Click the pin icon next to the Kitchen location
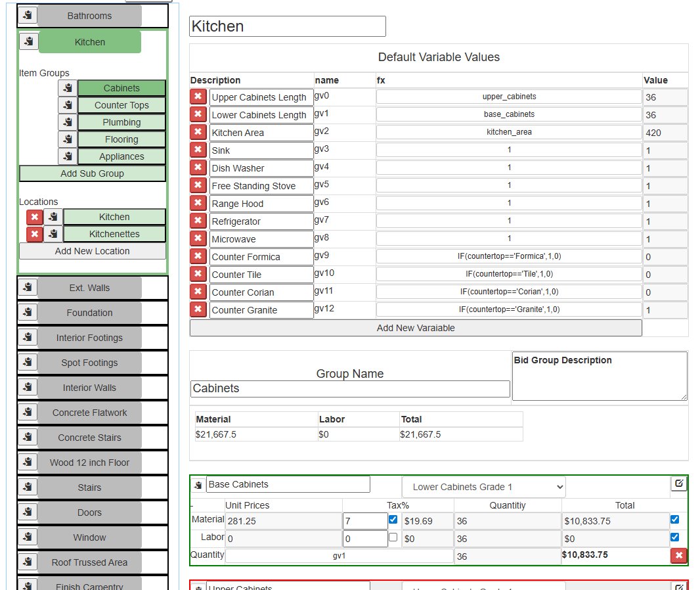 click(x=53, y=216)
